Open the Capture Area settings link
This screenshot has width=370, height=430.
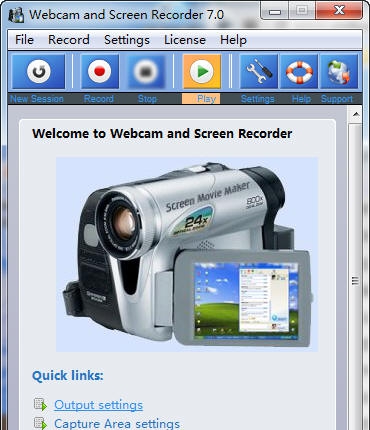coord(117,423)
